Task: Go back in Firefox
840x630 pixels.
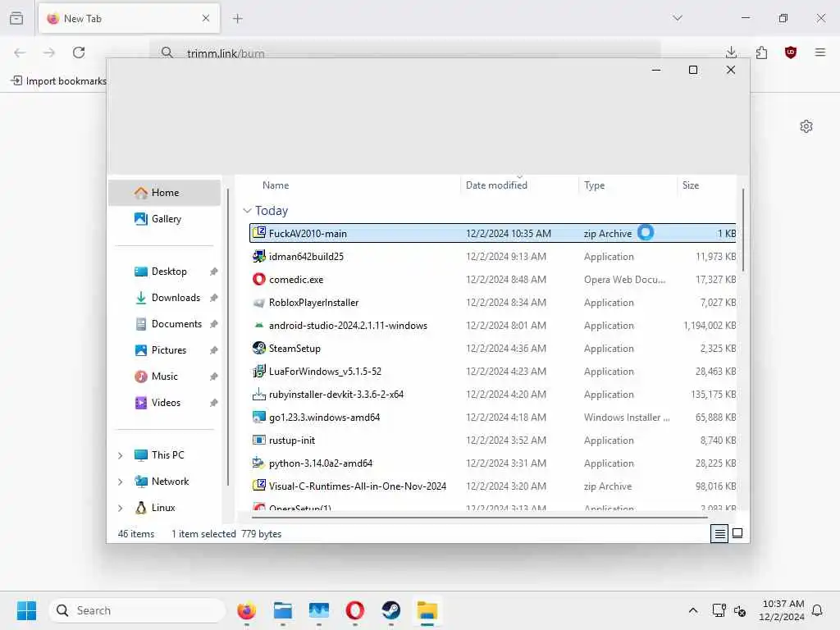Action: pyautogui.click(x=20, y=52)
